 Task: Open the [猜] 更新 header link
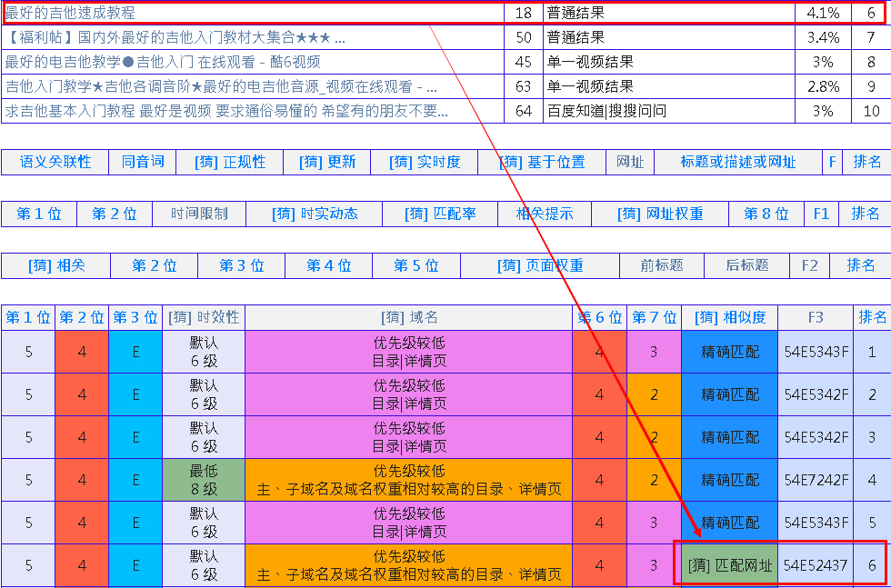pyautogui.click(x=327, y=162)
